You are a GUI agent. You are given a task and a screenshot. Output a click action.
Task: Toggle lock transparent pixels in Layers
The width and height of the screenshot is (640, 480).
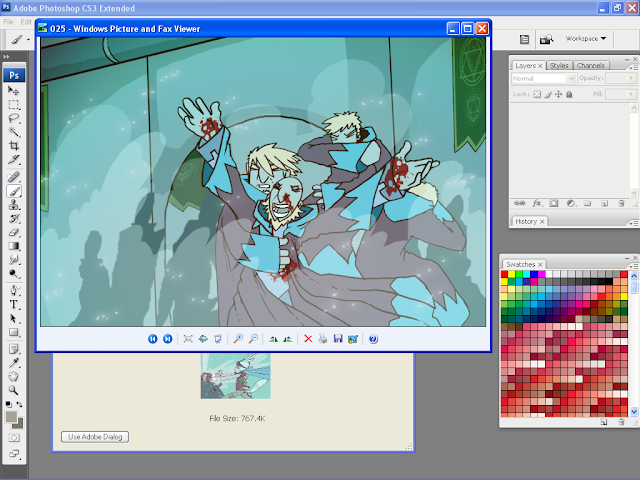click(537, 94)
